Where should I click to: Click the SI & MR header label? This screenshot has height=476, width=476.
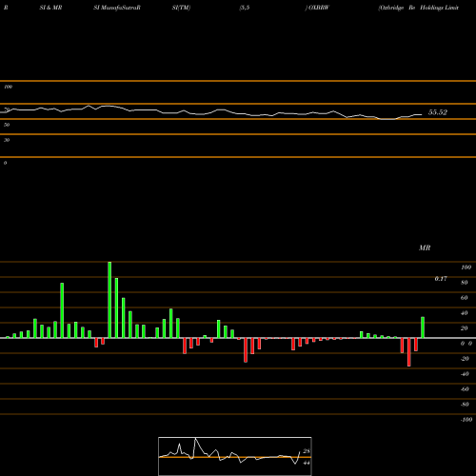pos(50,8)
